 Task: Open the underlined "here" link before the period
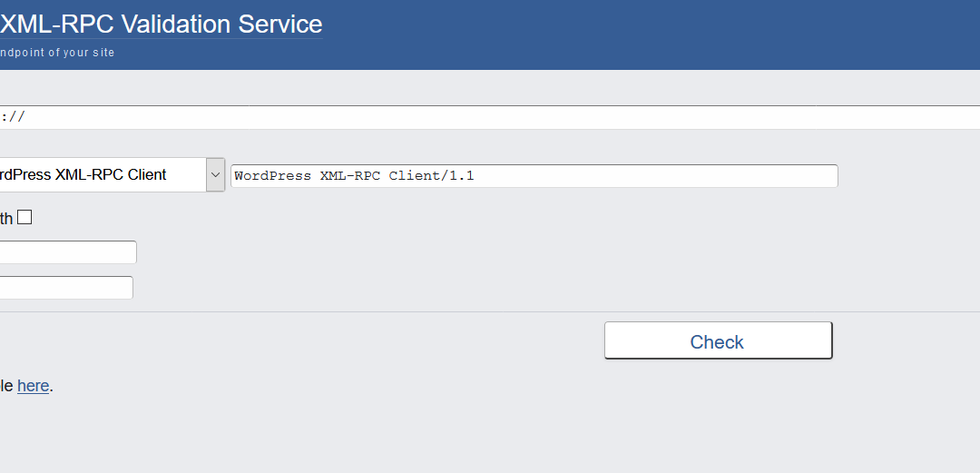pyautogui.click(x=34, y=386)
